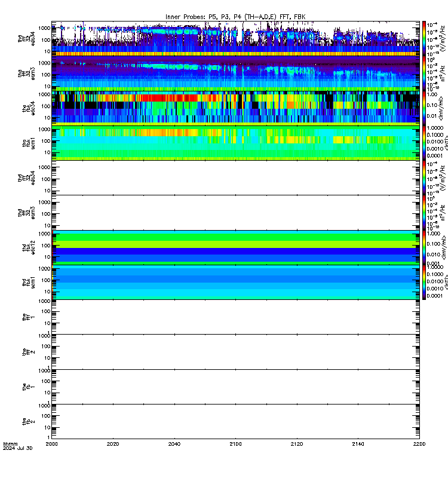Click the 'hhmm' axis unit label

[x=10, y=444]
